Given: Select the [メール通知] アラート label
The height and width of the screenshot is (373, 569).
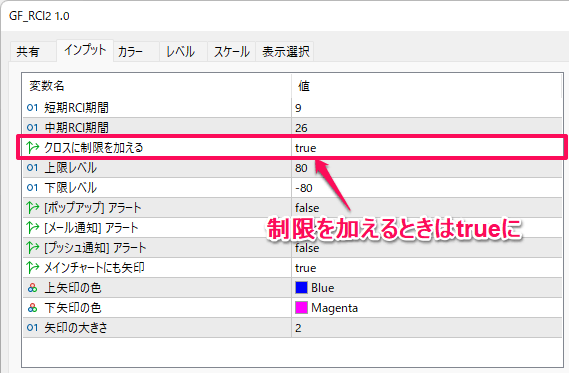Looking at the screenshot, I should [x=91, y=228].
